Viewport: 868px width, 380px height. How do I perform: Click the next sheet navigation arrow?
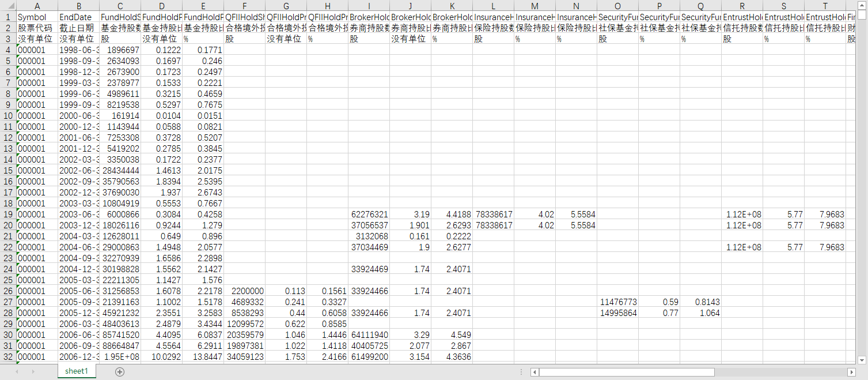tap(33, 372)
